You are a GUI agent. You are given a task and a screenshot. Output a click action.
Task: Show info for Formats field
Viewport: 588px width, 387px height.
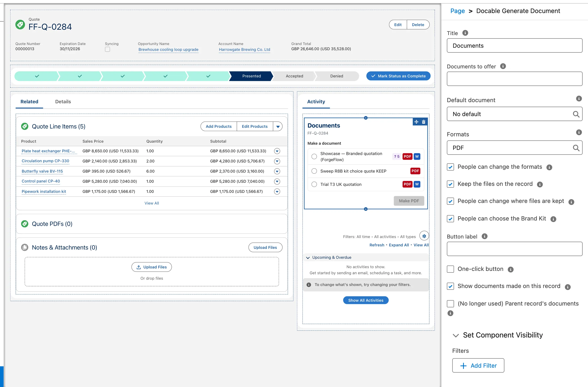pyautogui.click(x=579, y=132)
